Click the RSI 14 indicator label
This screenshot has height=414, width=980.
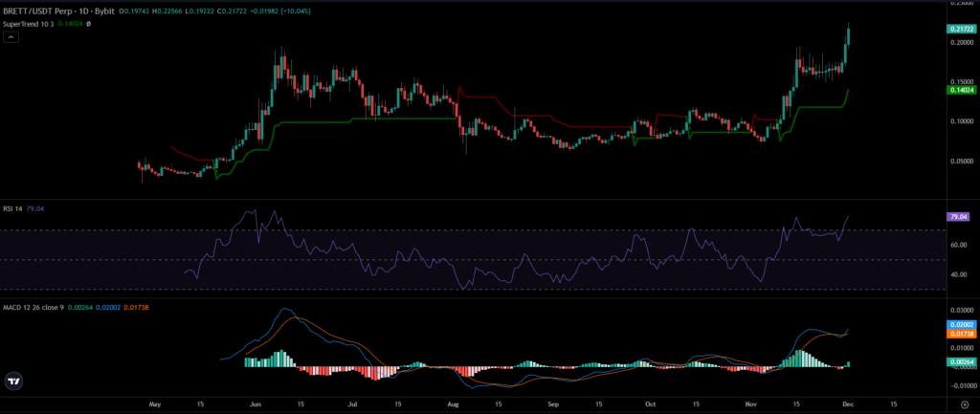[13, 207]
